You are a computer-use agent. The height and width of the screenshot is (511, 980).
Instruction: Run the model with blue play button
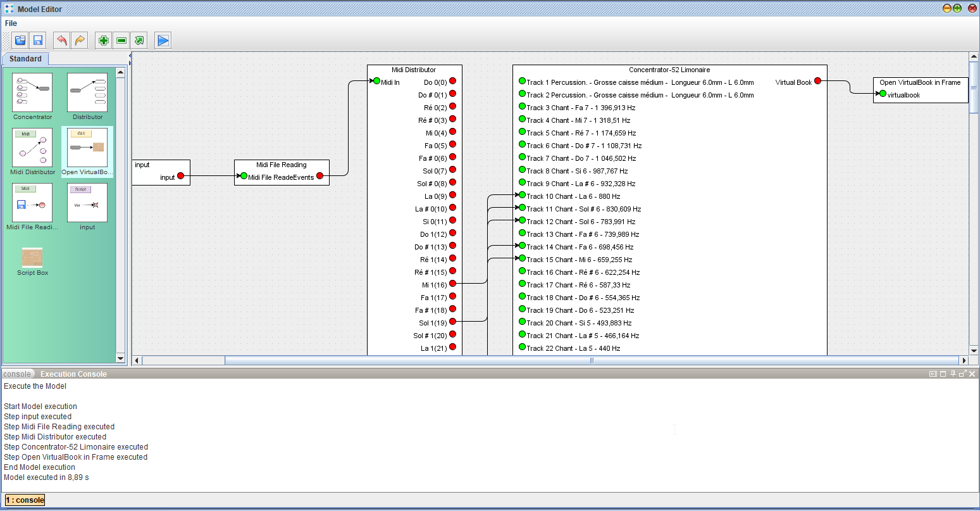tap(163, 41)
